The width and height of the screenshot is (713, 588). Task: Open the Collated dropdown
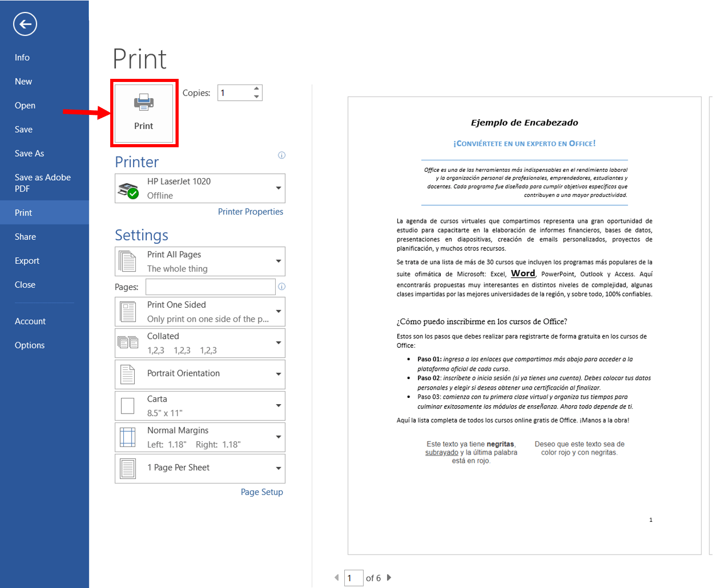(x=200, y=343)
